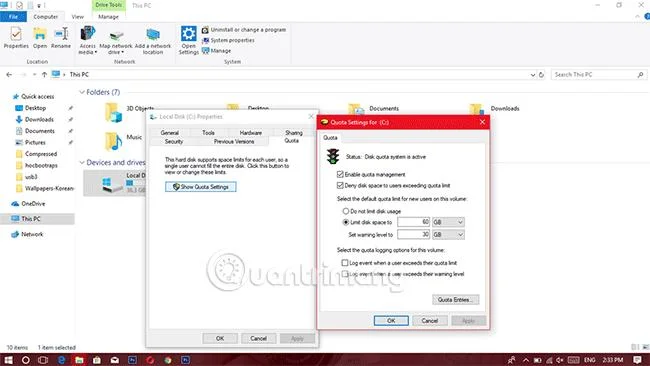
Task: Open recent locations dropdown arrow
Action: (x=34, y=75)
